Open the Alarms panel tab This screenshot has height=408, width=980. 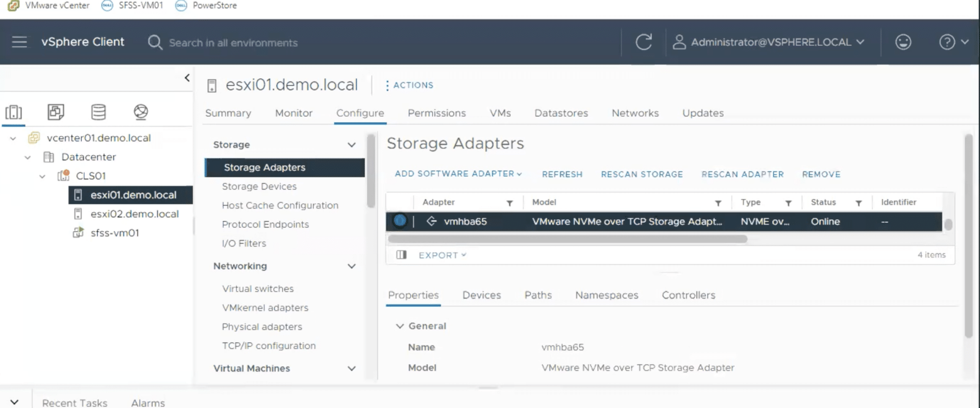(x=148, y=403)
